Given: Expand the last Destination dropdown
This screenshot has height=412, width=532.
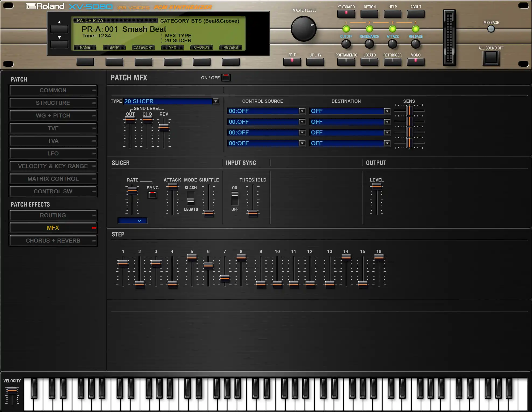Looking at the screenshot, I should point(387,143).
